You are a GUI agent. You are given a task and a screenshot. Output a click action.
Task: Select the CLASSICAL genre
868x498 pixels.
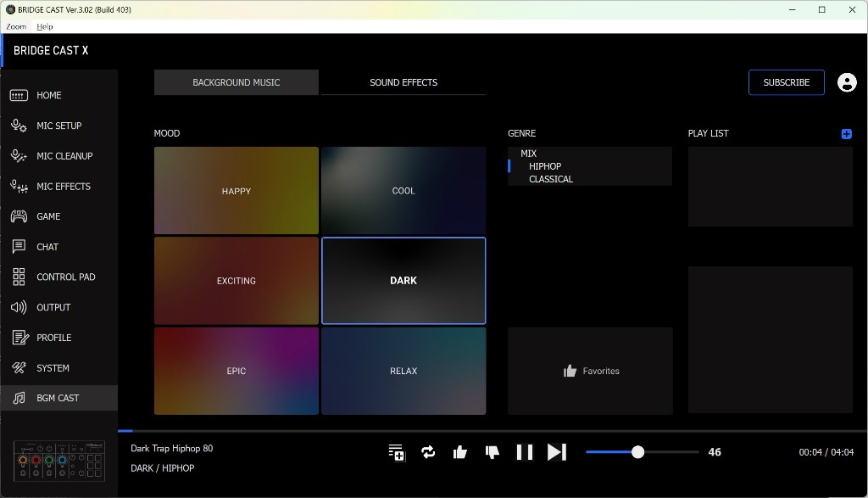pos(551,179)
